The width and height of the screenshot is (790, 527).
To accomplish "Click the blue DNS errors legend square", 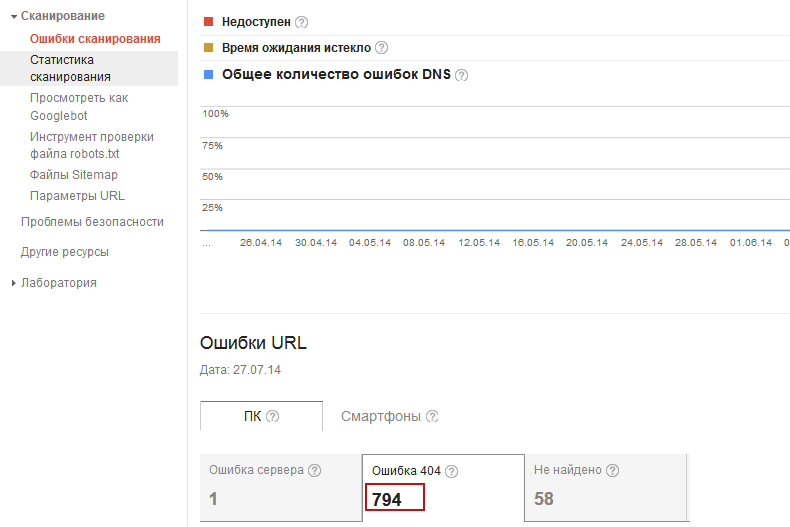I will coord(209,75).
